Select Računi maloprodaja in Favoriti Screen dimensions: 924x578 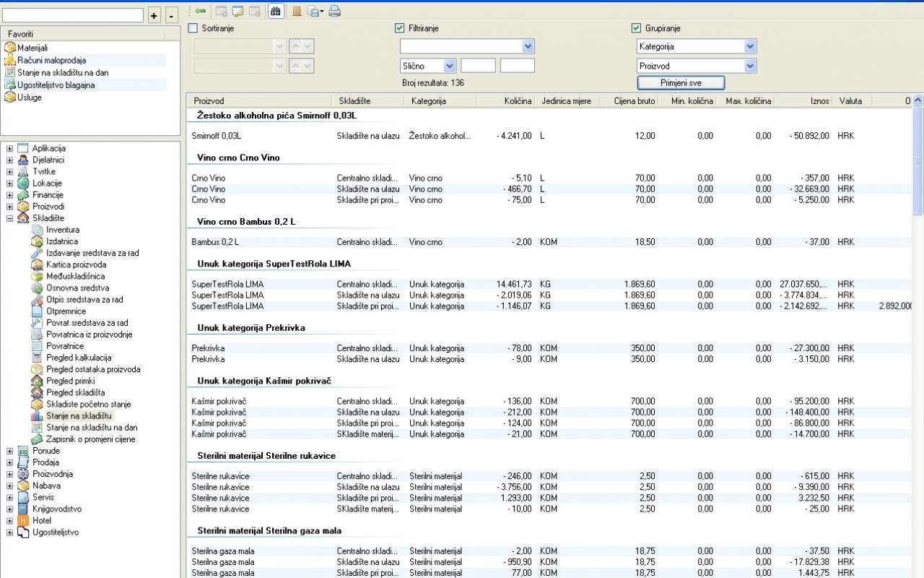coord(51,60)
